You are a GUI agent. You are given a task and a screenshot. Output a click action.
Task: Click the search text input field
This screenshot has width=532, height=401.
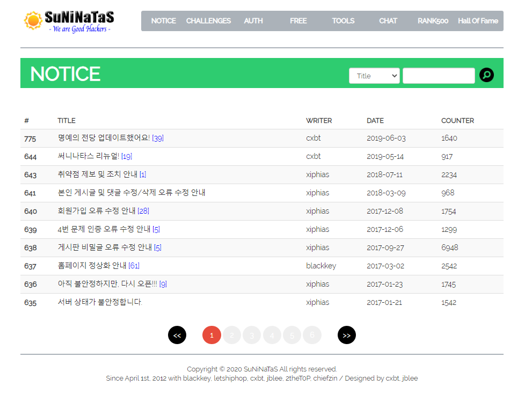[439, 76]
